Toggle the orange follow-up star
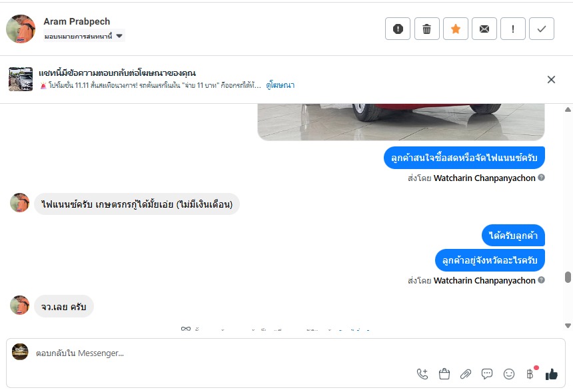573x392 pixels. tap(456, 29)
